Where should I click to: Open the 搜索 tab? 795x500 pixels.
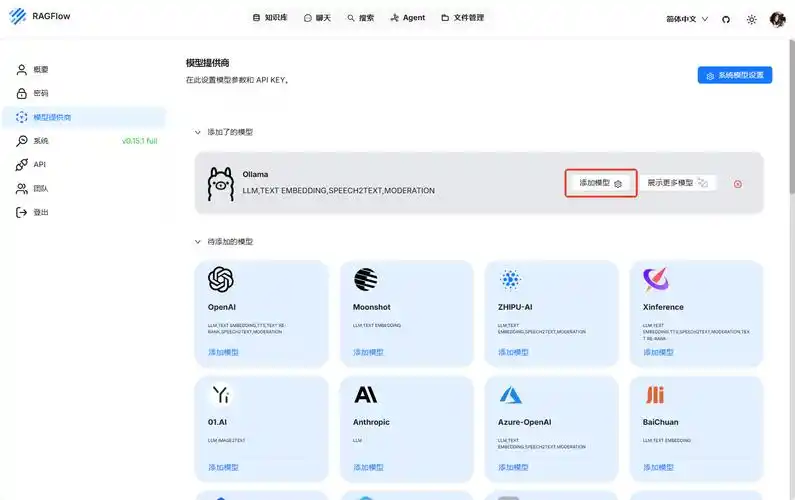360,18
